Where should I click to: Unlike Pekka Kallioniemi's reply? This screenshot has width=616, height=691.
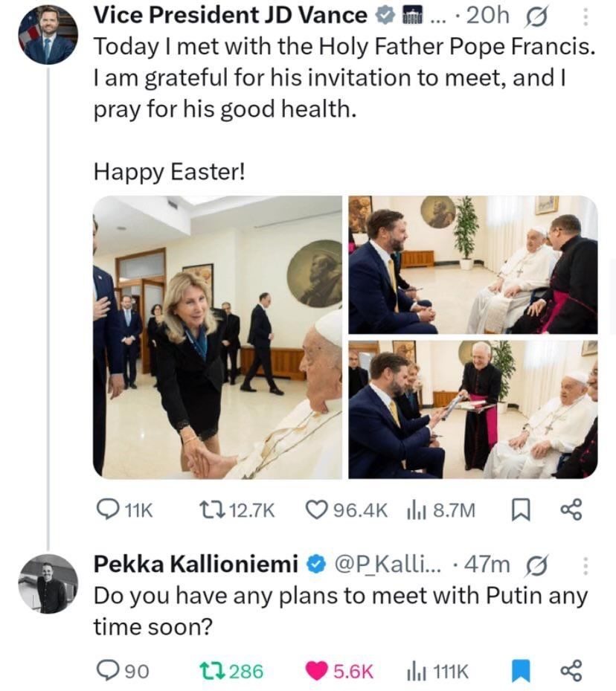click(318, 671)
